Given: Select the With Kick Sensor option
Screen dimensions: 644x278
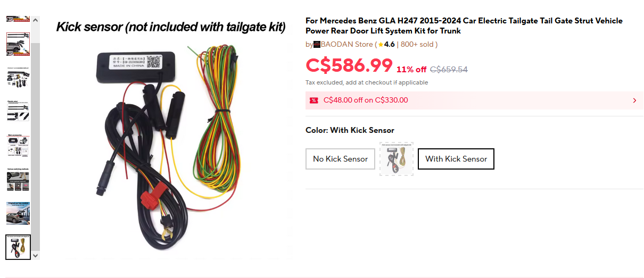Looking at the screenshot, I should 456,159.
